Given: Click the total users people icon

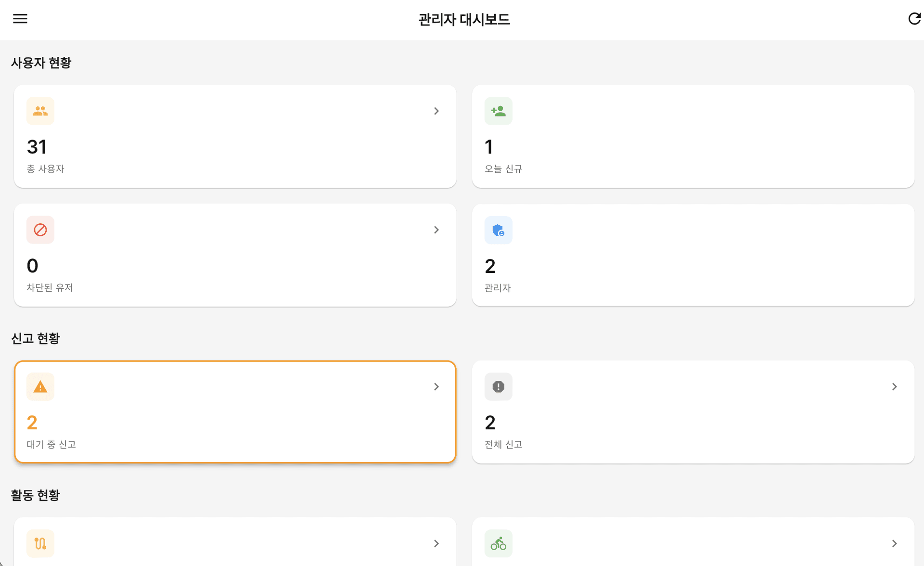Looking at the screenshot, I should (40, 111).
